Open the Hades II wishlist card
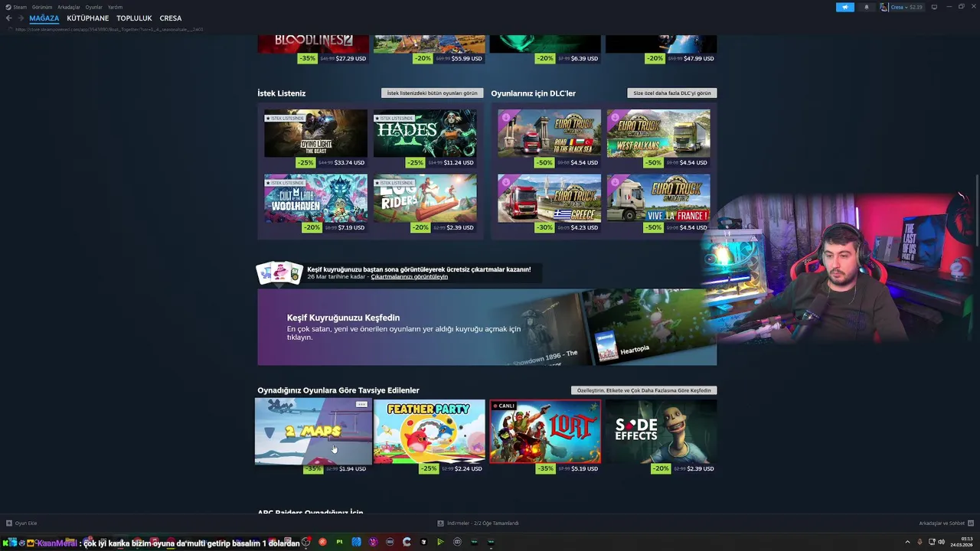 coord(425,135)
